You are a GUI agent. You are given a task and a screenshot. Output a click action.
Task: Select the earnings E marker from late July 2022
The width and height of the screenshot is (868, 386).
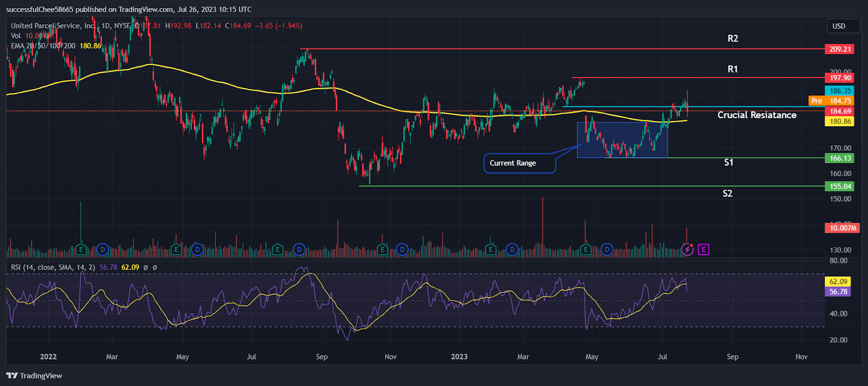(278, 250)
